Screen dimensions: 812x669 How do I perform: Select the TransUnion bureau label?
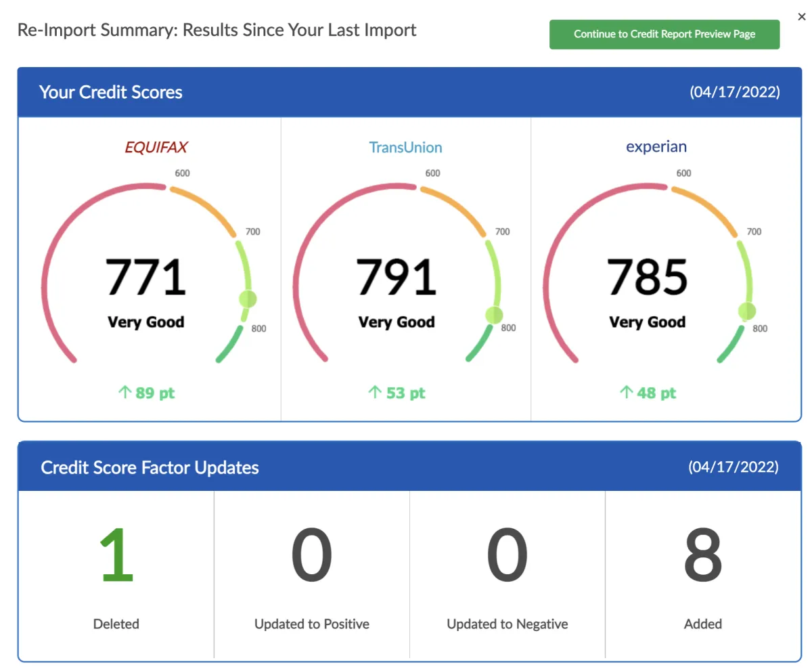[405, 147]
